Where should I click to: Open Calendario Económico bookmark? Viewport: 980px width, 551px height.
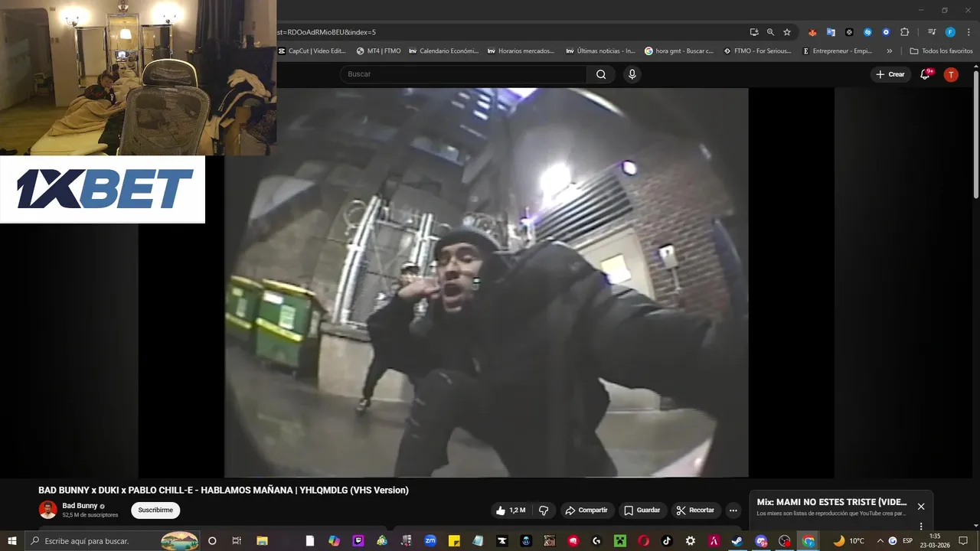pos(444,51)
